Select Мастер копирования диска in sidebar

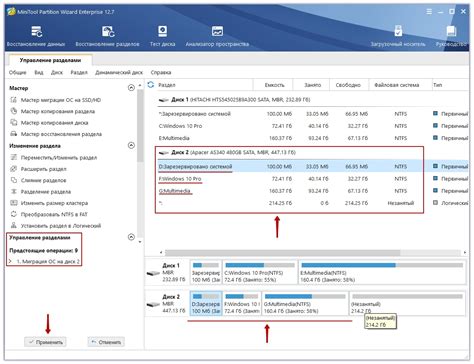pos(49,123)
